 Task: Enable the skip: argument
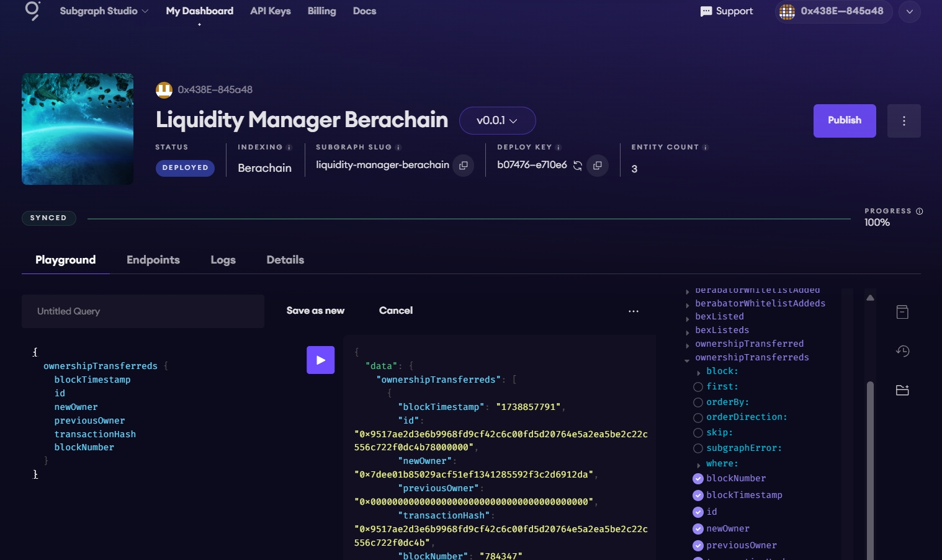[x=698, y=433]
